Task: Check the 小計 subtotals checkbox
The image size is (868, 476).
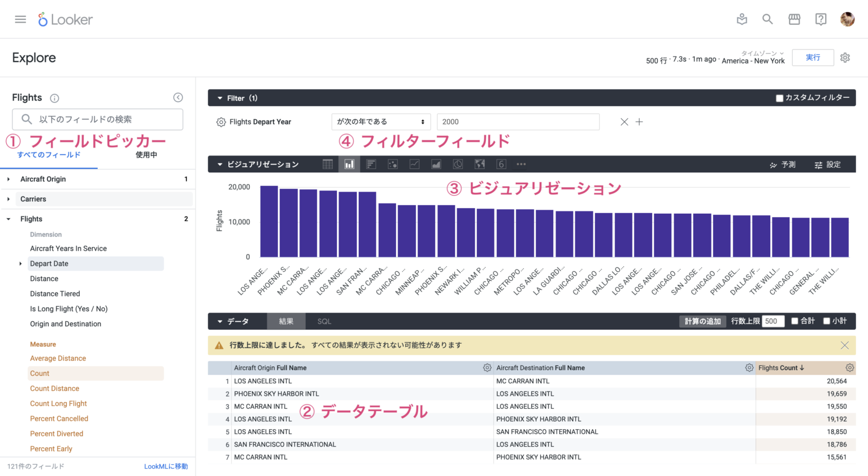Action: point(827,321)
